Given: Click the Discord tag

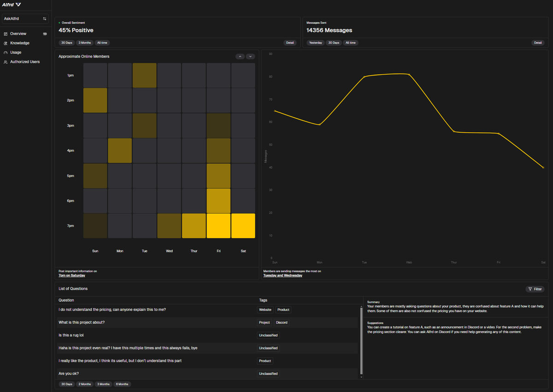Looking at the screenshot, I should click(x=282, y=322).
